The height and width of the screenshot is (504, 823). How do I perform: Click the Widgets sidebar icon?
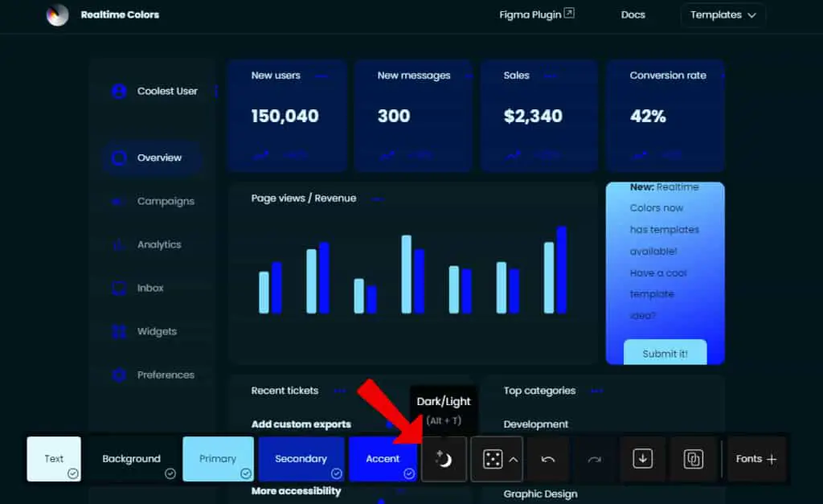(119, 331)
